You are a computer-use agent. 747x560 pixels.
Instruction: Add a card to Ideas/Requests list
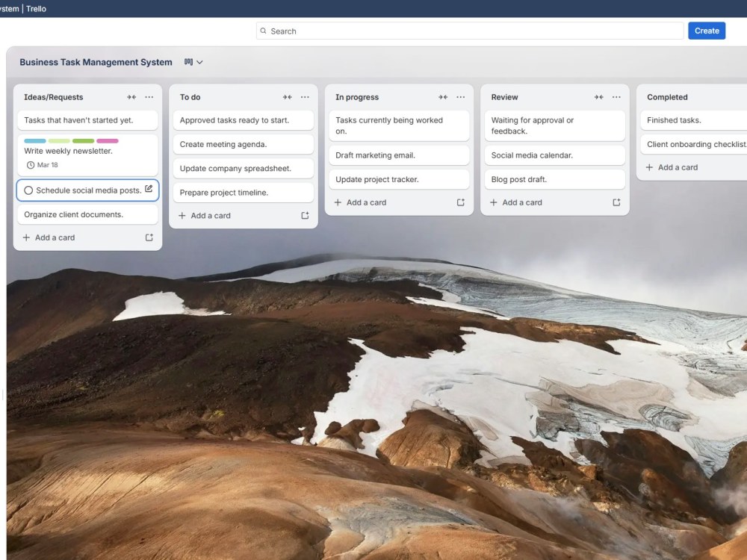pyautogui.click(x=49, y=237)
